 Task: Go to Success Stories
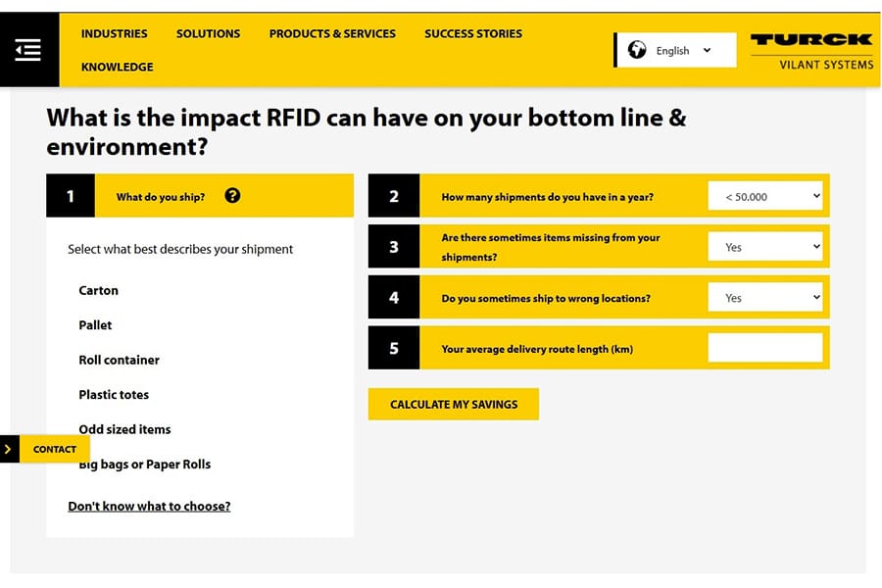(x=473, y=33)
